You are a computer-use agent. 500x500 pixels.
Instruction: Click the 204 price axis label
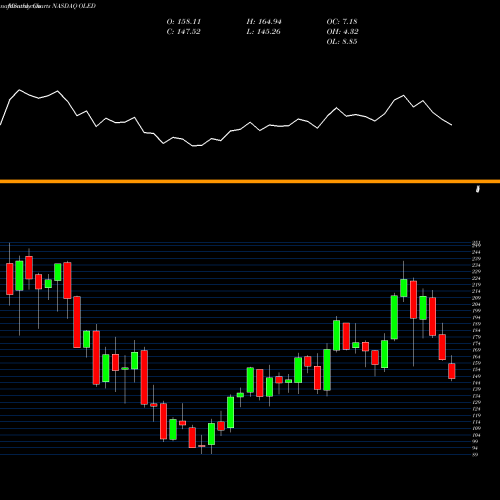coord(476,304)
